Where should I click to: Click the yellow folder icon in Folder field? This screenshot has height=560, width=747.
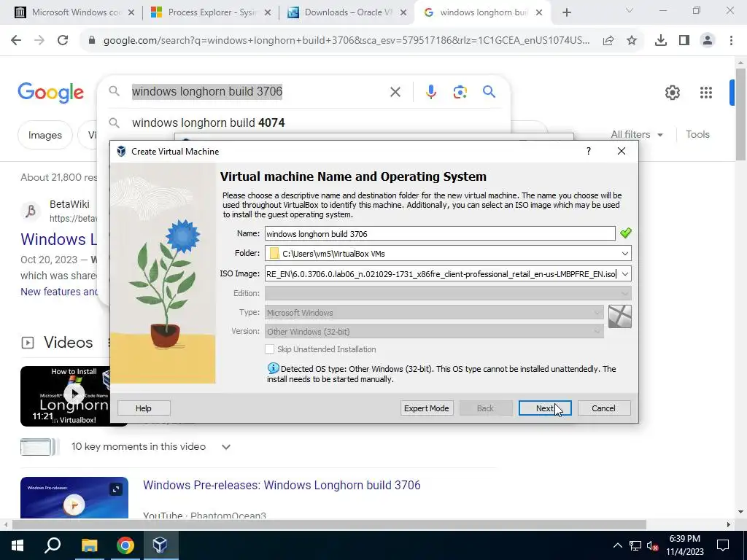(x=274, y=253)
